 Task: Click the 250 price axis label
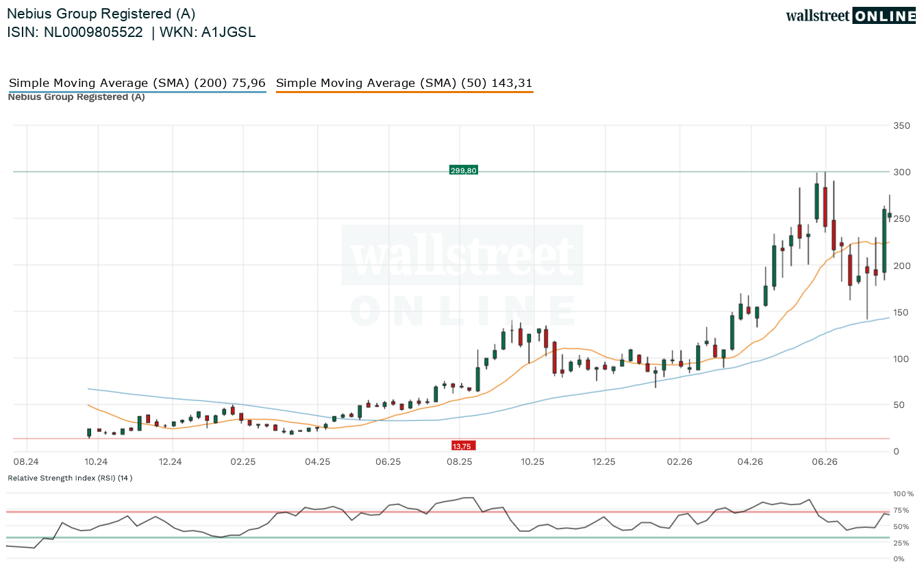(901, 218)
